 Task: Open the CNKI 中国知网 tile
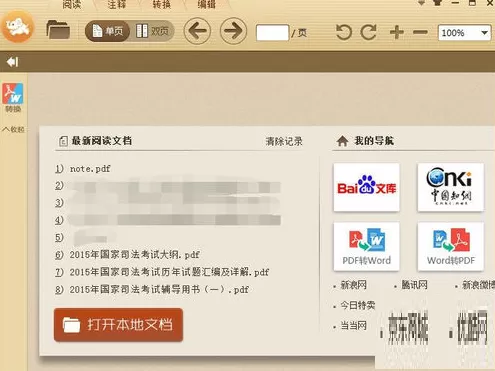(x=450, y=187)
